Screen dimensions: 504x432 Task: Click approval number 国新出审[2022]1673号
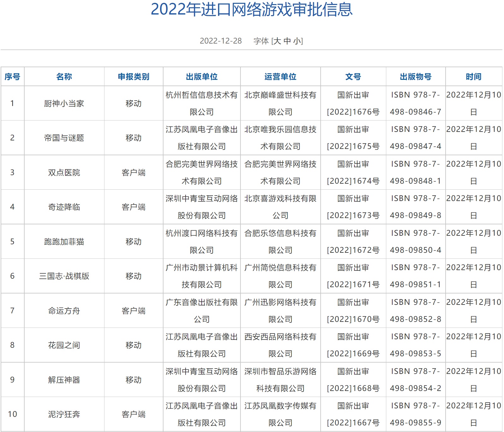[353, 207]
